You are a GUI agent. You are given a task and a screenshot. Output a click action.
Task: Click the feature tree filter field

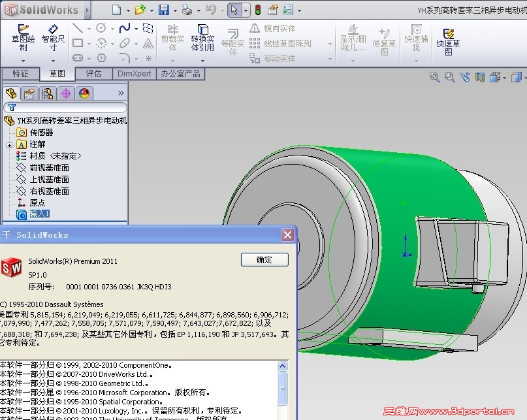[65, 107]
